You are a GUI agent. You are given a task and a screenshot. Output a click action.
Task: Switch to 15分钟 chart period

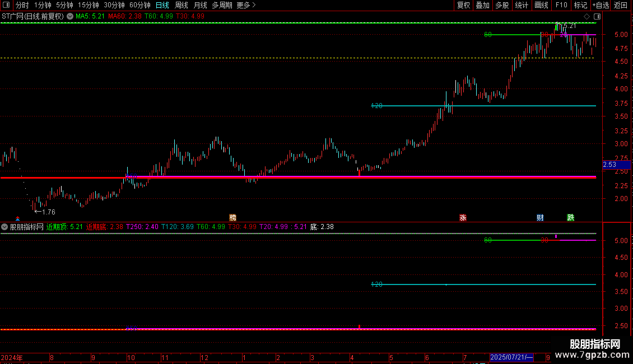pos(89,5)
